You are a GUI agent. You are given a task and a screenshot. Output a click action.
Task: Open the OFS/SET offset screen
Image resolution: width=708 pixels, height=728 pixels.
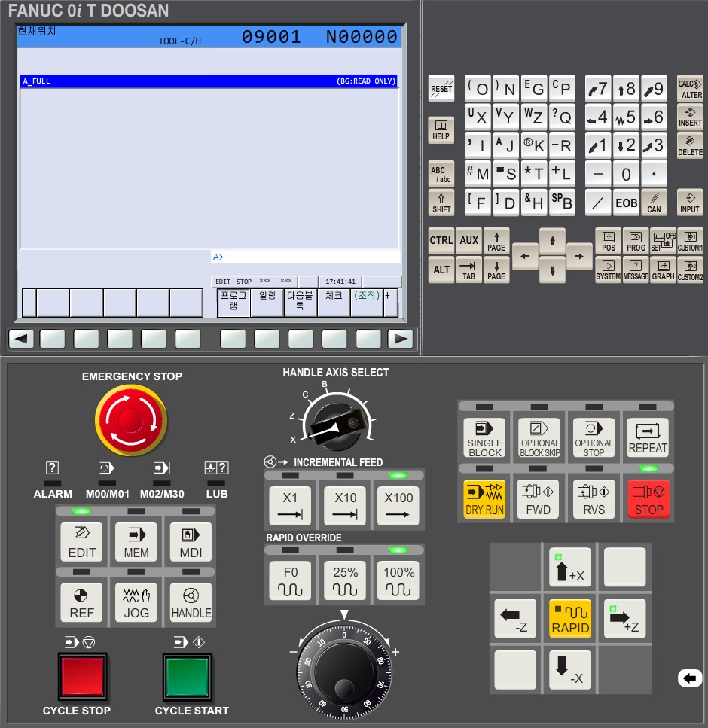pyautogui.click(x=663, y=241)
